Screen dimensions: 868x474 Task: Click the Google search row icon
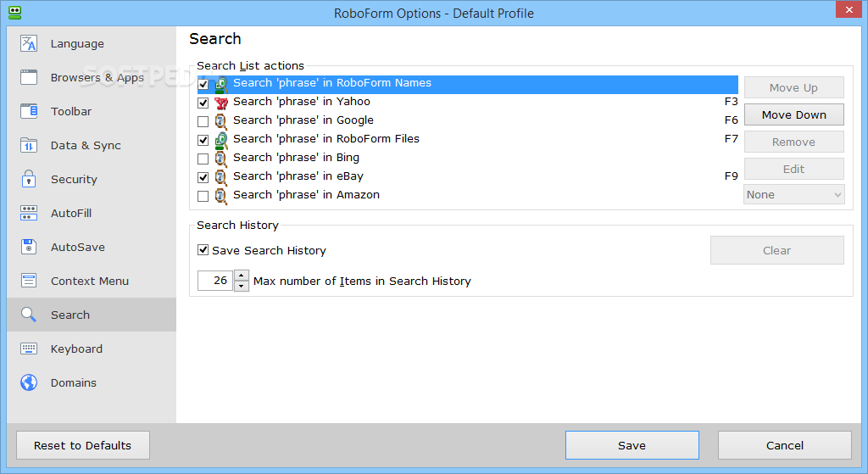click(221, 122)
